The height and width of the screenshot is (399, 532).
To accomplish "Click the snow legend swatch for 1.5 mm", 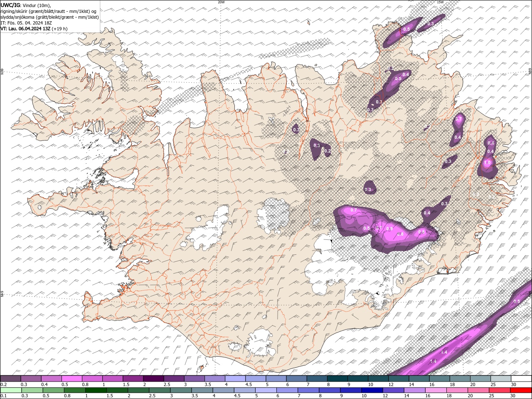I will click(x=133, y=379).
